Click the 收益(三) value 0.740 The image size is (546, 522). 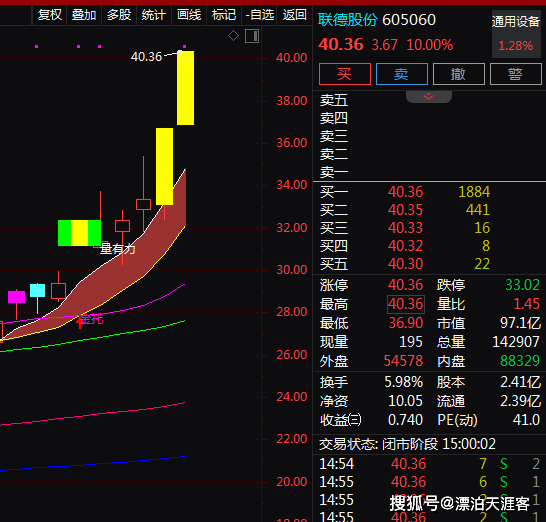pos(405,420)
